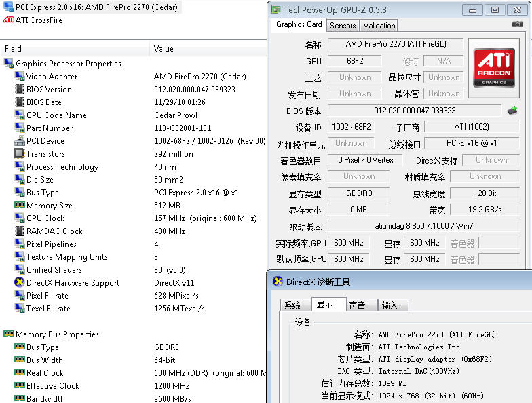Click the value 157 MHz (original: 600 MHz)

205,218
